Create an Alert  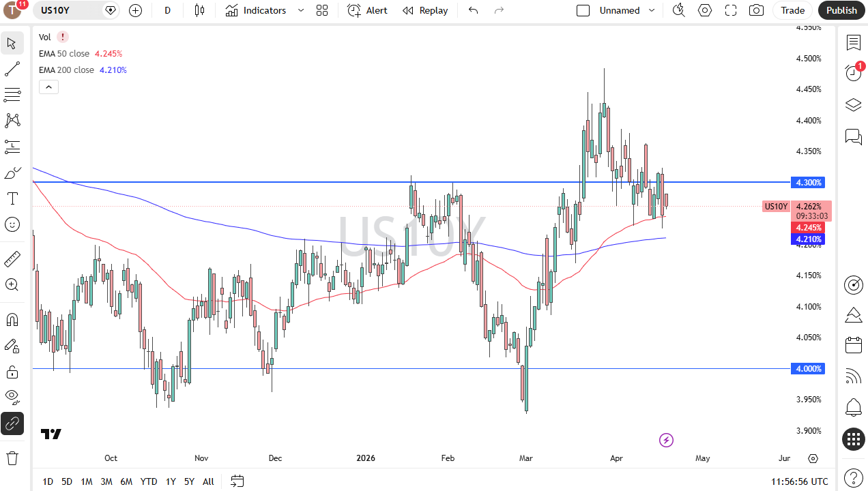coord(367,10)
